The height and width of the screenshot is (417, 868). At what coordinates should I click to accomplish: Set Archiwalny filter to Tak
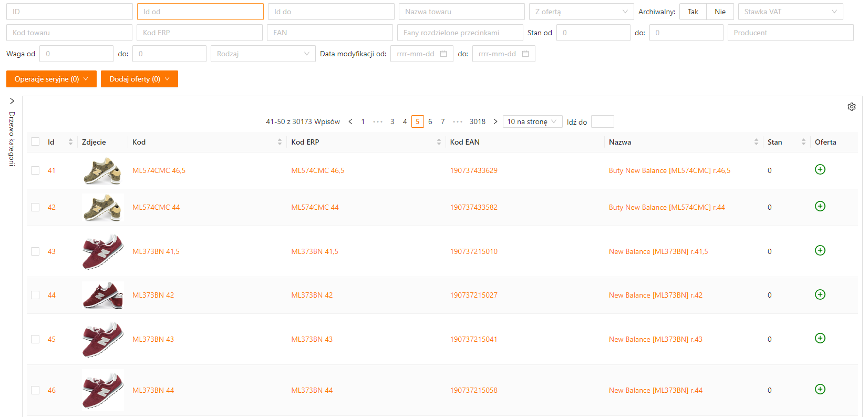coord(693,12)
